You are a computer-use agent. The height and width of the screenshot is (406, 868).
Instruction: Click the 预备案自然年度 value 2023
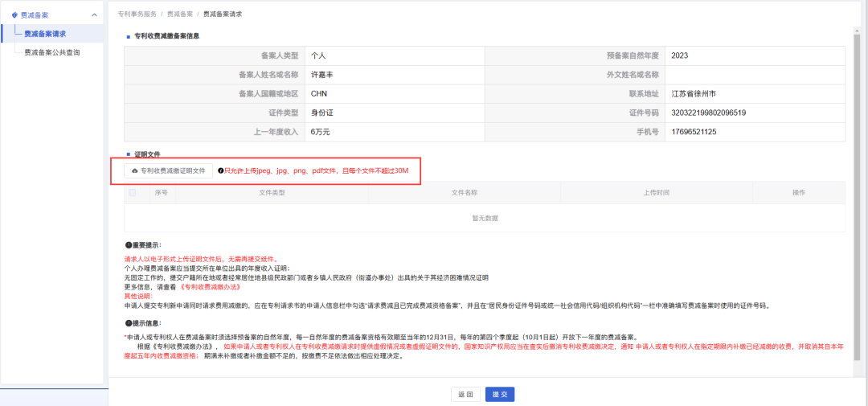pos(680,55)
